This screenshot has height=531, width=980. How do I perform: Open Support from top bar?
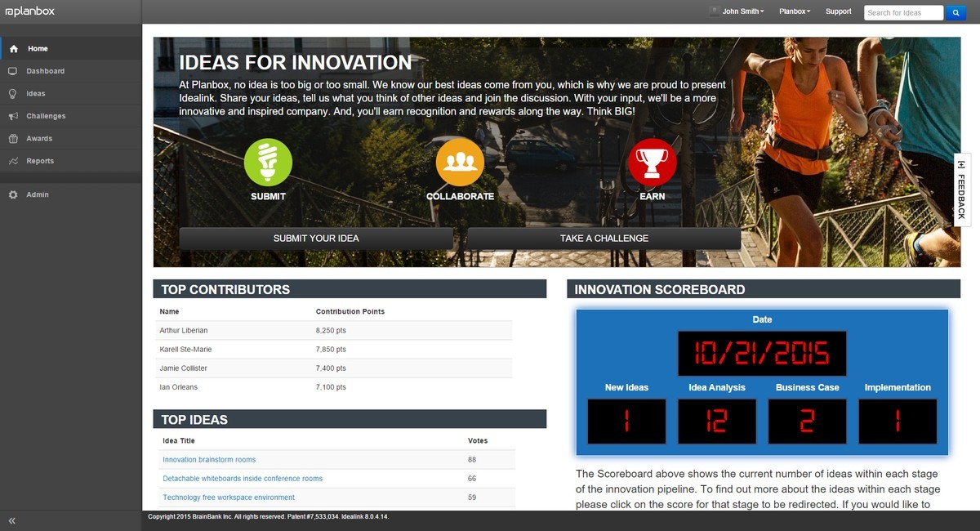click(838, 11)
